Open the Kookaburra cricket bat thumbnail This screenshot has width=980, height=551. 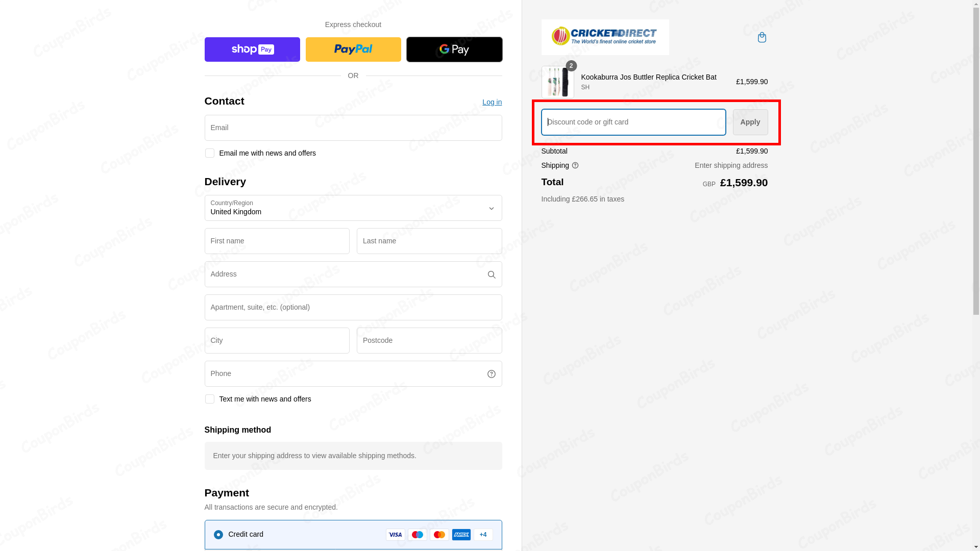(x=557, y=82)
